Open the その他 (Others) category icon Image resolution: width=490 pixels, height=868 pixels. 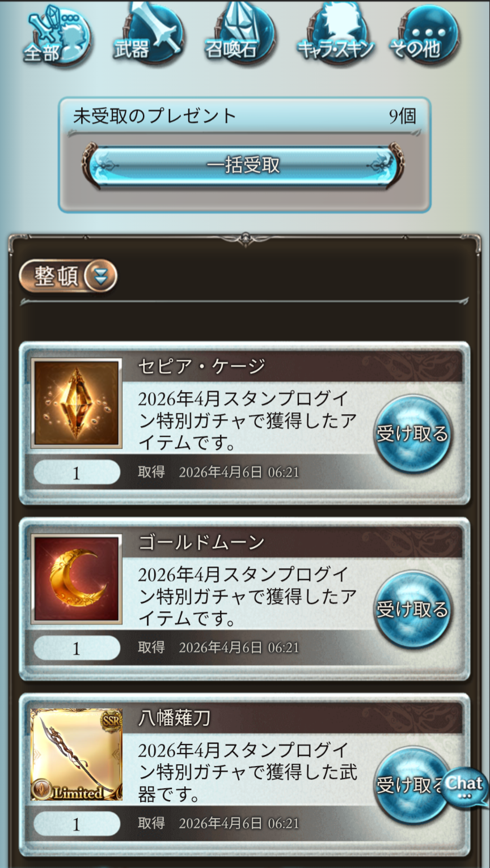click(424, 35)
